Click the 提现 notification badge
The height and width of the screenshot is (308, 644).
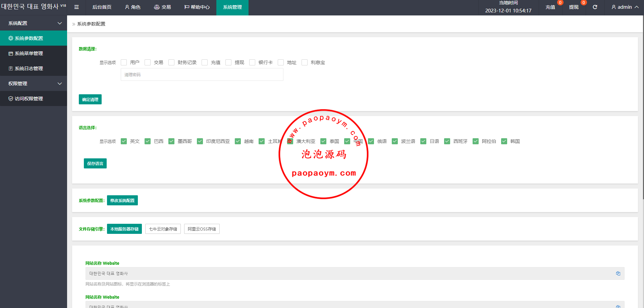[584, 3]
